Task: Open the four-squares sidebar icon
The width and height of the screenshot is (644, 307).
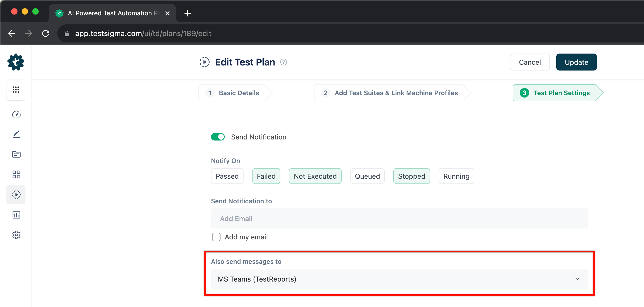Action: [x=16, y=174]
